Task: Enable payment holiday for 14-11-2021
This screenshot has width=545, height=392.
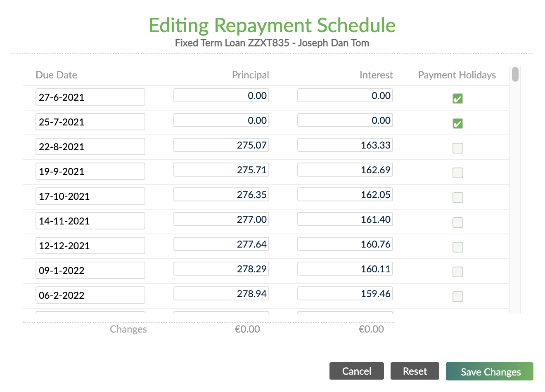Action: [x=457, y=222]
